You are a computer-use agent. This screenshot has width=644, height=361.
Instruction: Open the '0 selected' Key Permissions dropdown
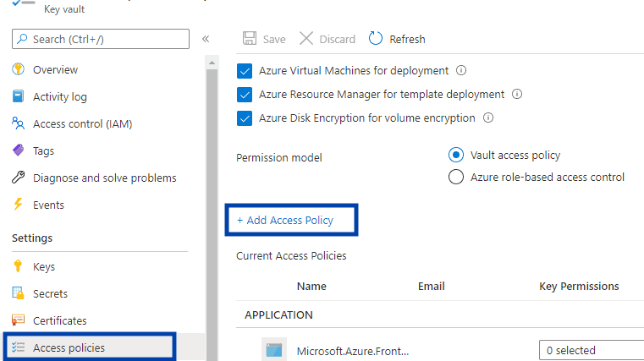pos(592,350)
